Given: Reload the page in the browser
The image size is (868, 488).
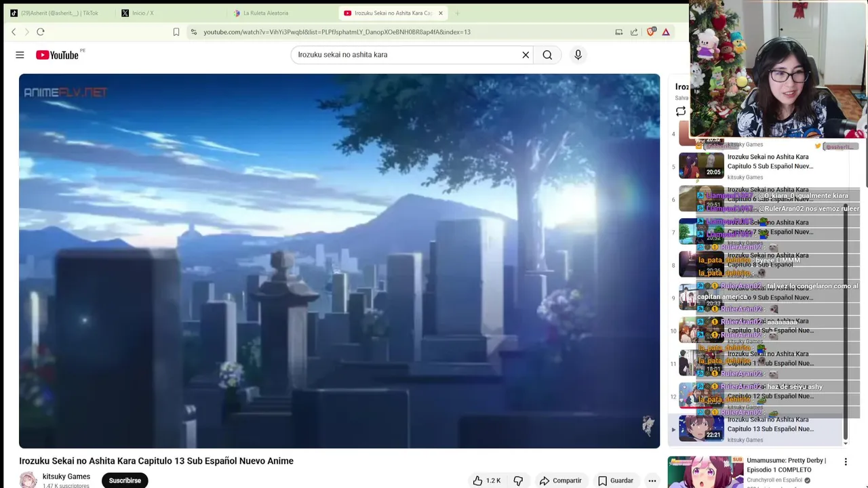Looking at the screenshot, I should (41, 32).
